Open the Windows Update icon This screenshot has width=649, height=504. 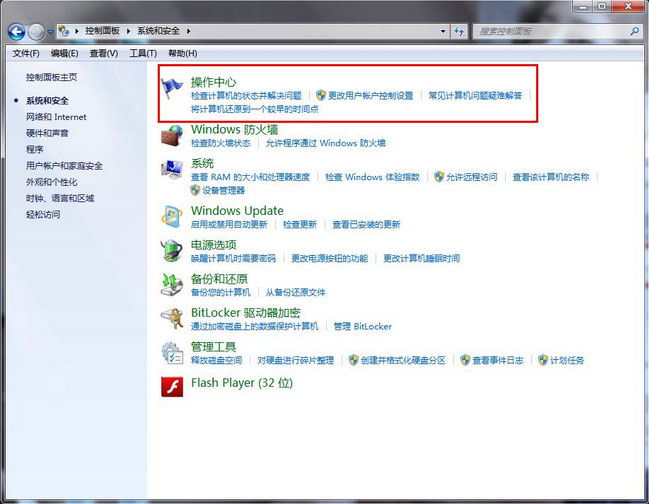(x=171, y=216)
